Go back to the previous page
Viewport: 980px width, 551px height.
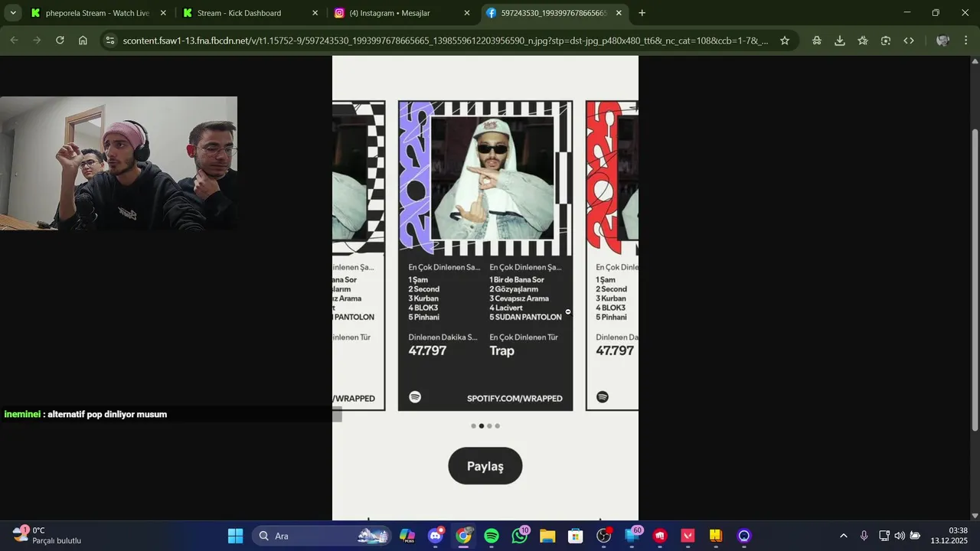tap(14, 41)
